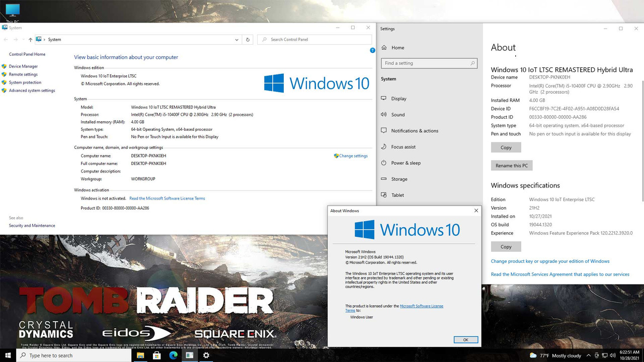The width and height of the screenshot is (644, 362).
Task: Click the magnifier icon in Find a setting
Action: 472,63
